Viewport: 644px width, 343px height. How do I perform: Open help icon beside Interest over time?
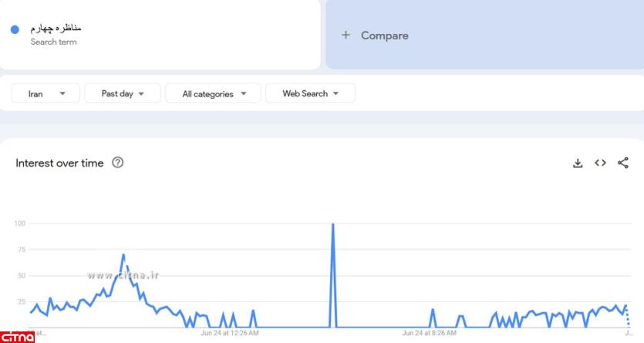click(117, 163)
